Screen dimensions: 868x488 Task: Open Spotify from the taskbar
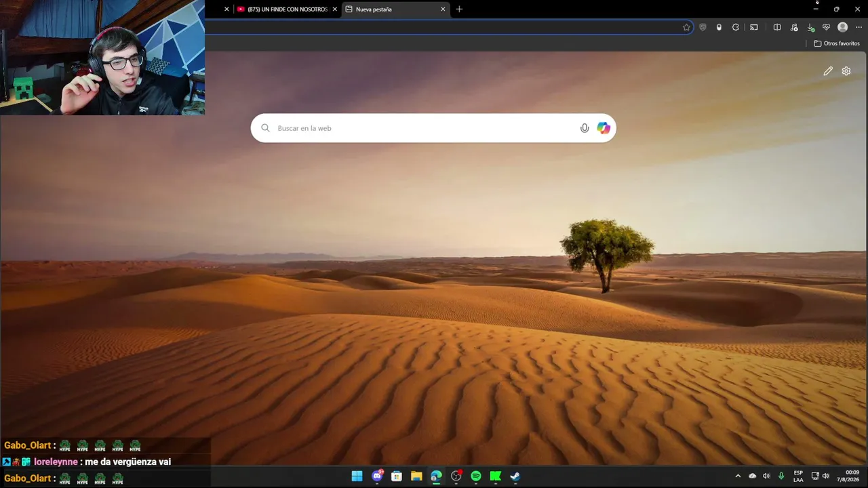[x=476, y=476]
